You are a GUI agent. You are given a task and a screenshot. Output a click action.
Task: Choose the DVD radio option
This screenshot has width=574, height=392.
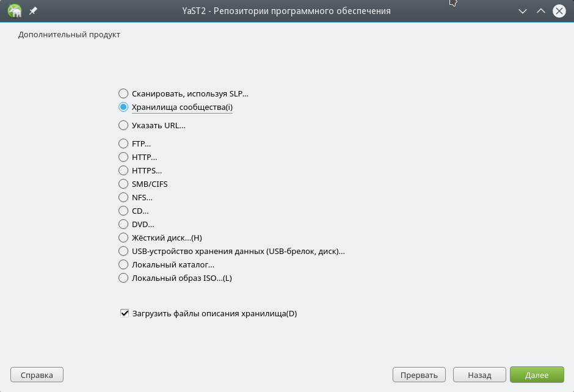coord(123,224)
